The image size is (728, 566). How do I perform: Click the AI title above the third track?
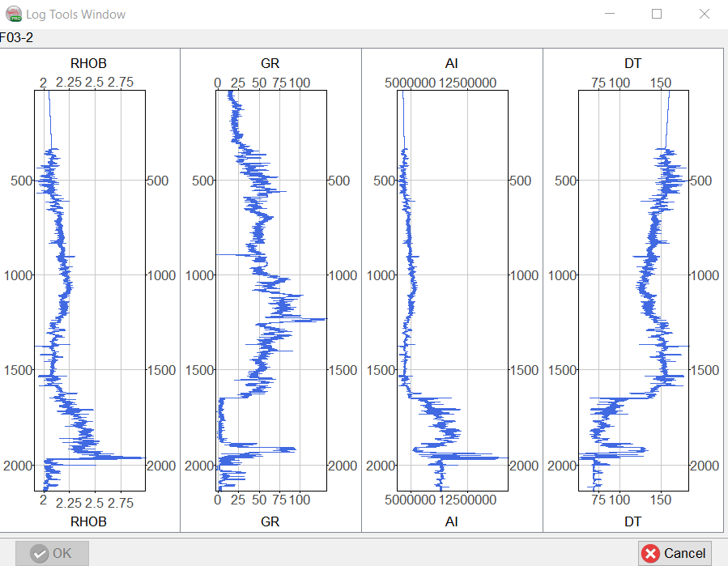click(x=452, y=63)
